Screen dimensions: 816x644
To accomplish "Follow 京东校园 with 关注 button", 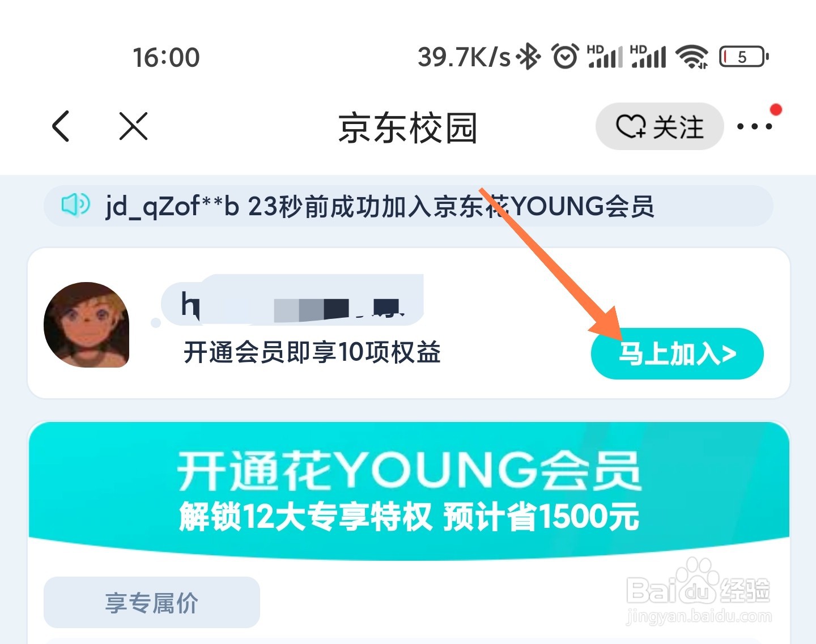I will point(660,126).
